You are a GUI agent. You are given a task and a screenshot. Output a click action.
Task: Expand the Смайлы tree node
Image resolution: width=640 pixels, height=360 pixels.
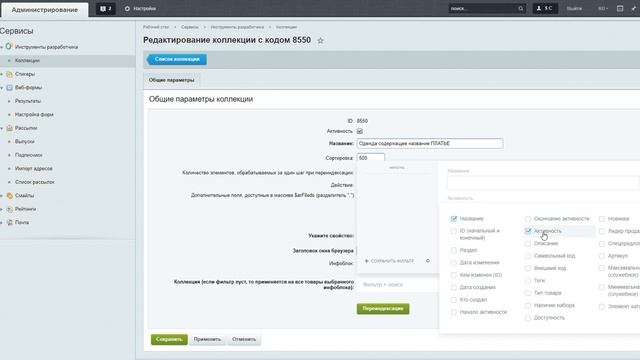pyautogui.click(x=2, y=196)
